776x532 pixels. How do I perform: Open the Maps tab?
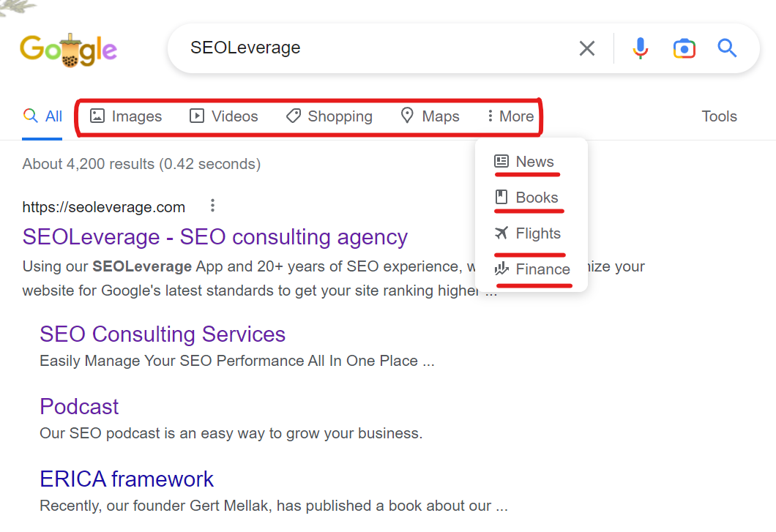(430, 116)
